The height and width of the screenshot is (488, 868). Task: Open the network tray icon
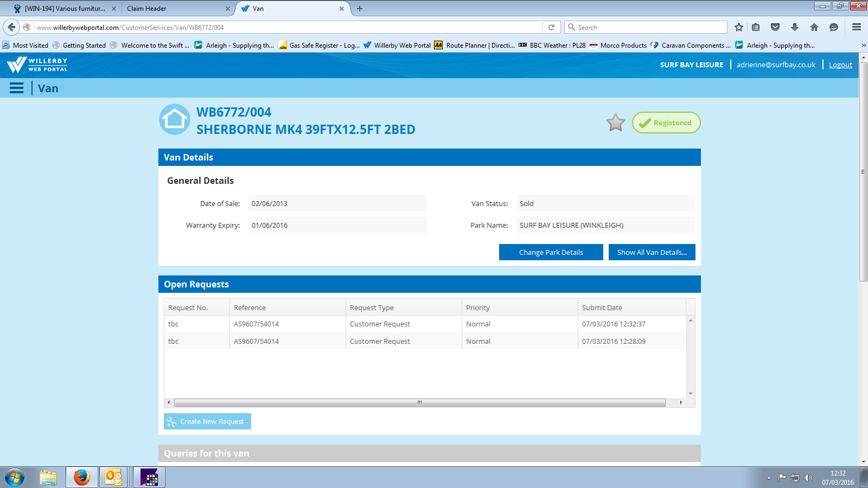(x=795, y=478)
